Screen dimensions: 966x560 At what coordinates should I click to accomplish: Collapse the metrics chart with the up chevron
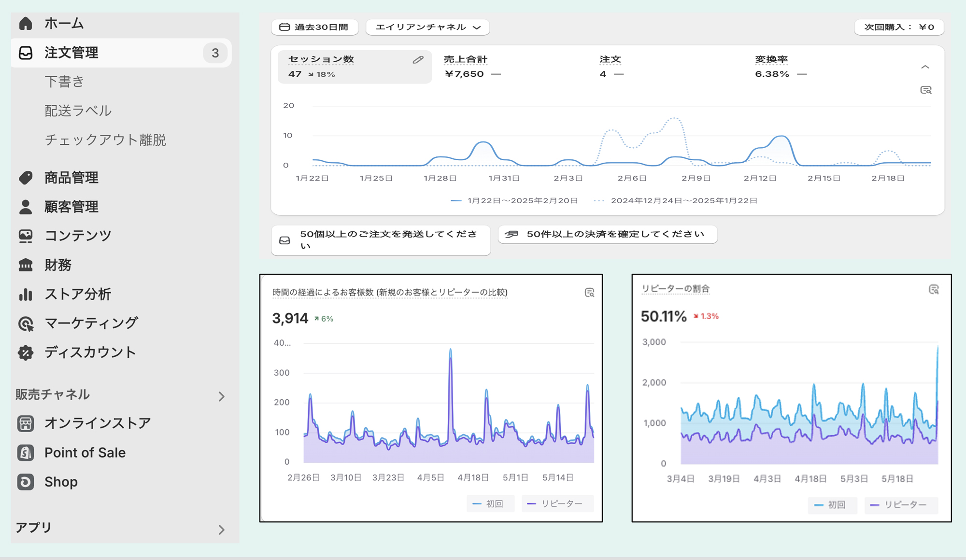pos(925,67)
